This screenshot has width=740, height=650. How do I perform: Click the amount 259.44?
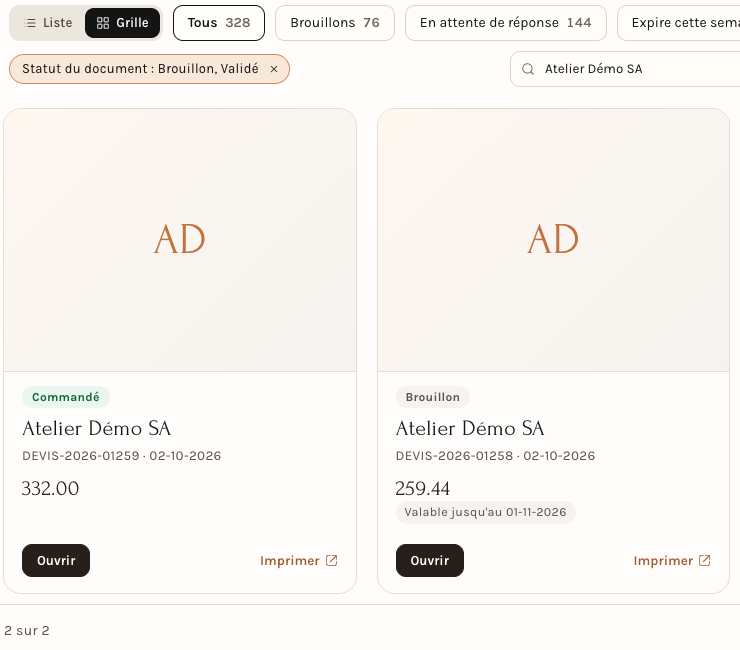point(422,489)
